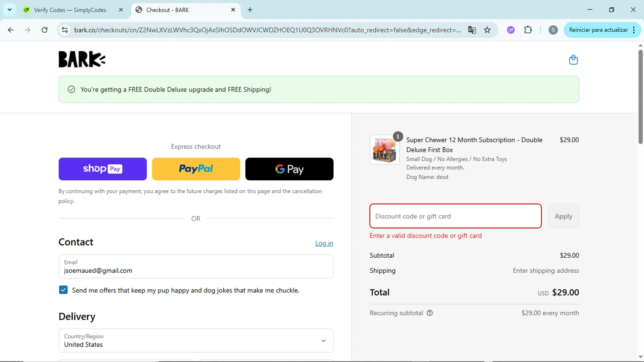Pay with Google Pay
The image size is (644, 362).
[x=289, y=169]
